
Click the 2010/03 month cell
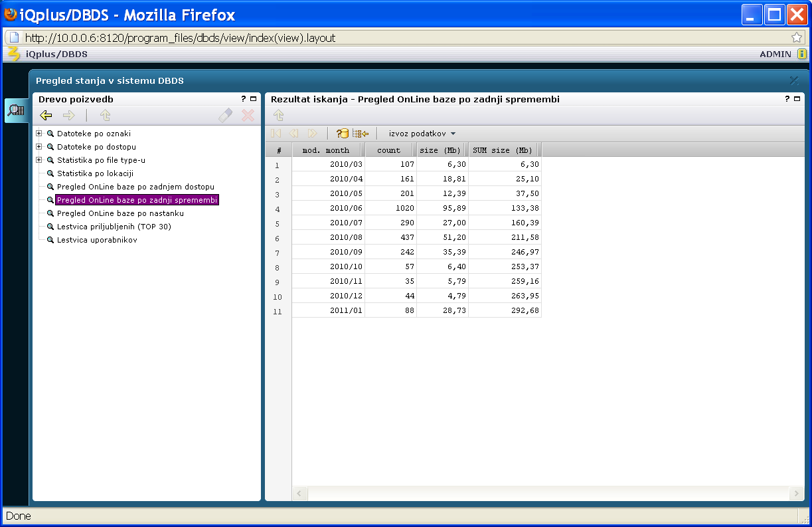(328, 164)
